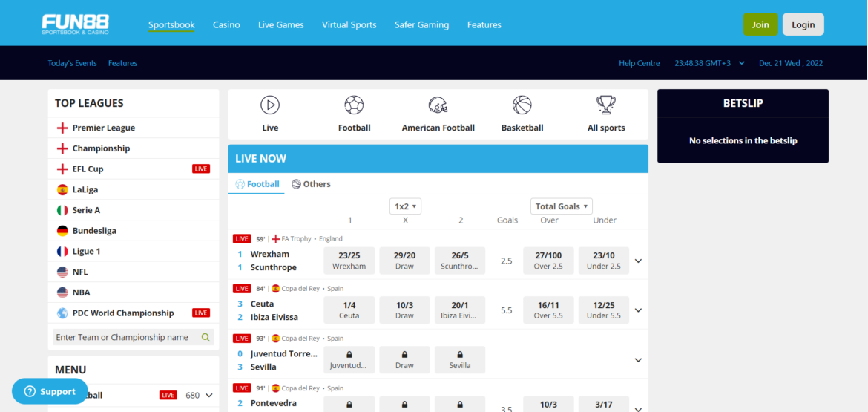Expand the Juventud Torremolinos vs Sevilla row
The width and height of the screenshot is (868, 412).
tap(638, 360)
